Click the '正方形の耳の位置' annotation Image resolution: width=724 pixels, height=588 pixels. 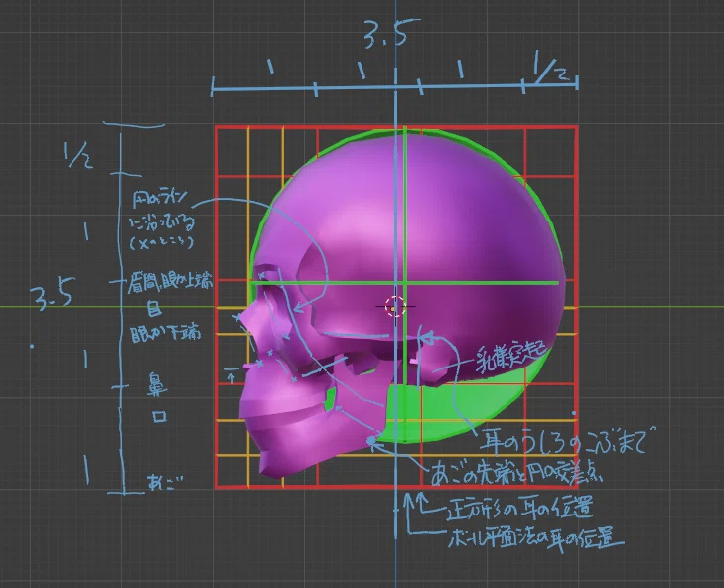[x=519, y=507]
